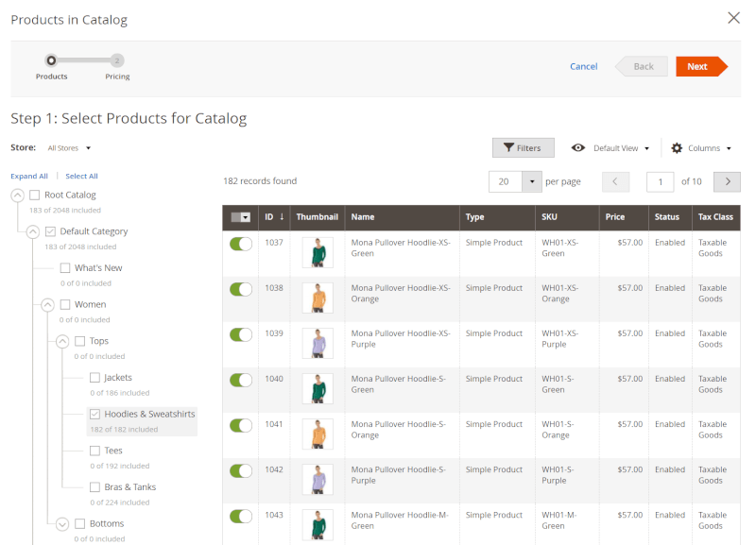Click the Back button
Screen dimensions: 756x545
pos(642,66)
